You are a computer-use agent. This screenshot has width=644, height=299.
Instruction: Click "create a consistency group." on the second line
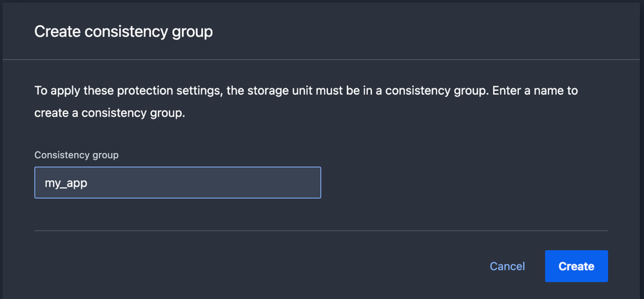[x=110, y=113]
